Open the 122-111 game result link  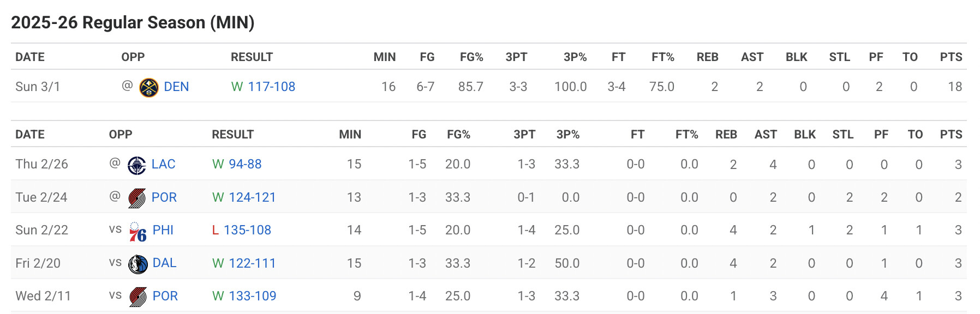252,263
